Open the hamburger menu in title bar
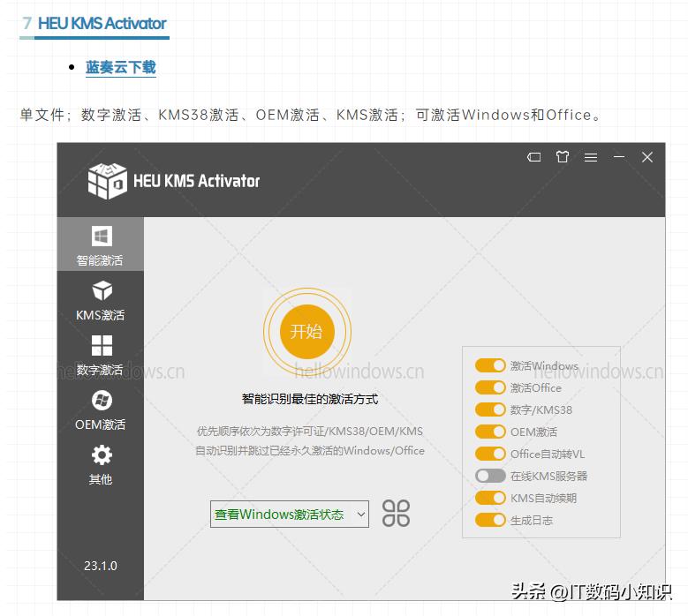Image resolution: width=688 pixels, height=616 pixels. click(x=591, y=157)
